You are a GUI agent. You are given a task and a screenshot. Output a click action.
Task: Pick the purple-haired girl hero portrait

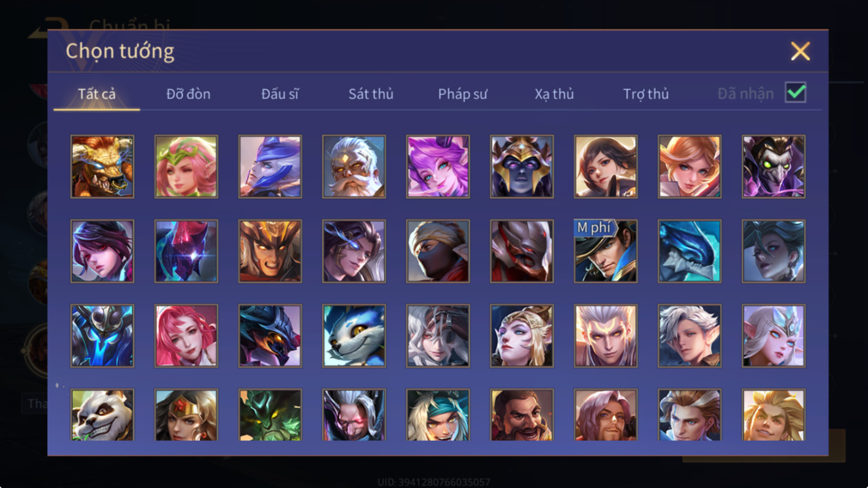click(438, 166)
